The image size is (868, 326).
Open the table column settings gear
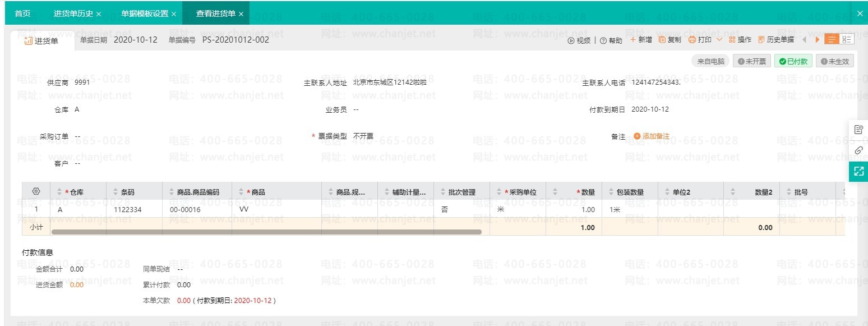point(36,191)
